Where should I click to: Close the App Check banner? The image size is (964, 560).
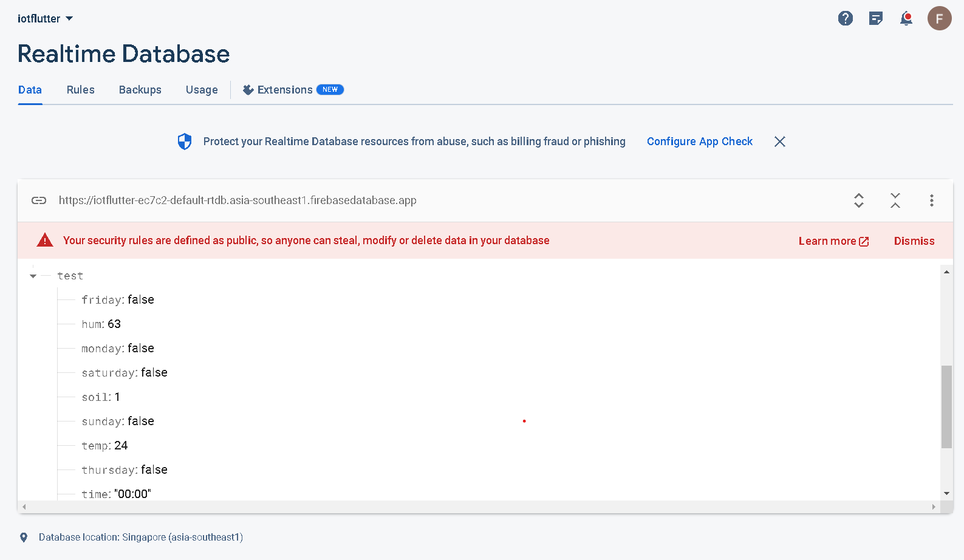click(780, 142)
